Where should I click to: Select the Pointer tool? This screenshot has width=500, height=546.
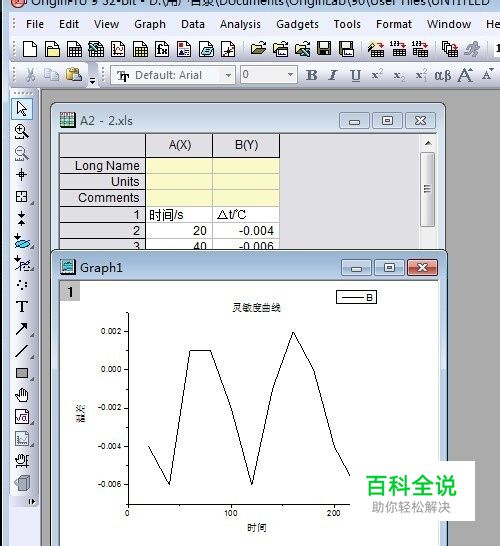pyautogui.click(x=22, y=109)
